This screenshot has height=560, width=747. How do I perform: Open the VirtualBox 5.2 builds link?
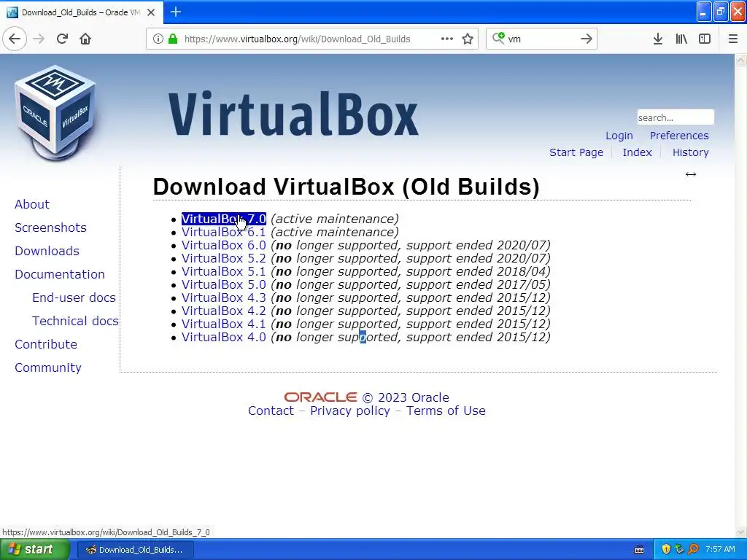[x=223, y=259]
